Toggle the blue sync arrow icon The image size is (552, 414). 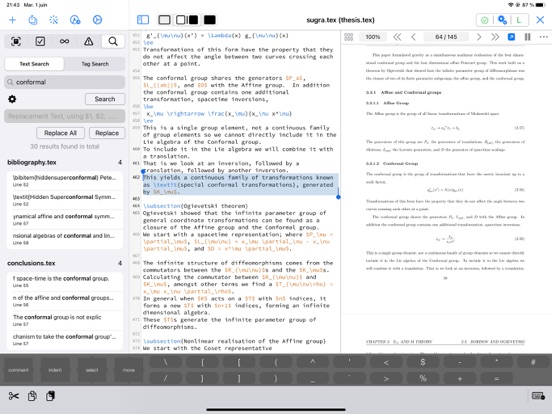tap(512, 37)
